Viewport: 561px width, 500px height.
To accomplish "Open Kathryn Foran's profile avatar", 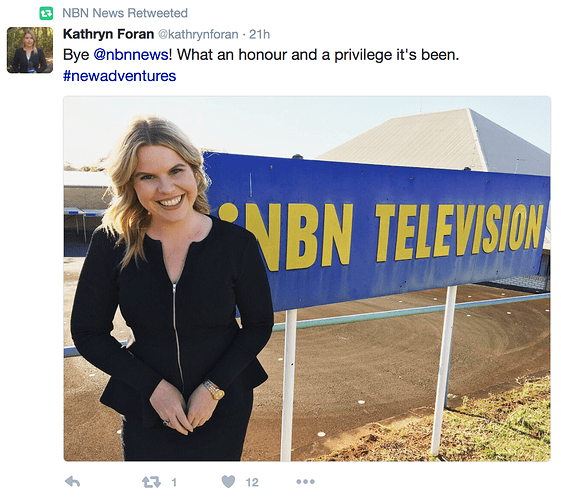I will click(30, 50).
